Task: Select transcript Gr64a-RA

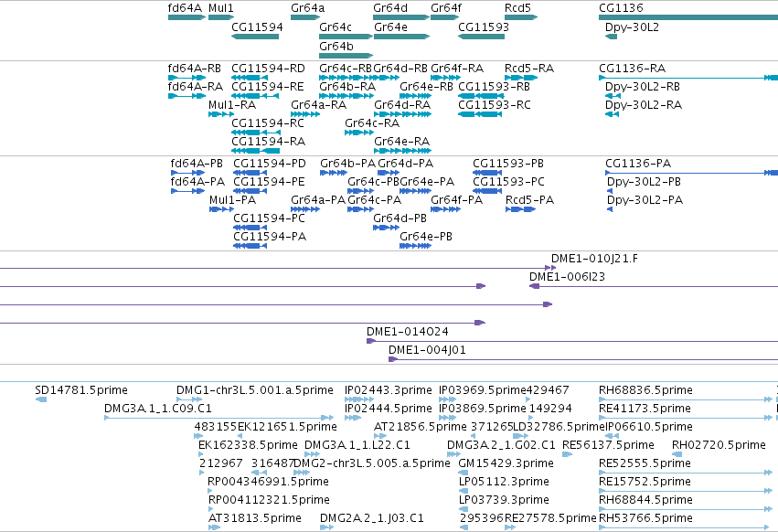Action: [305, 114]
